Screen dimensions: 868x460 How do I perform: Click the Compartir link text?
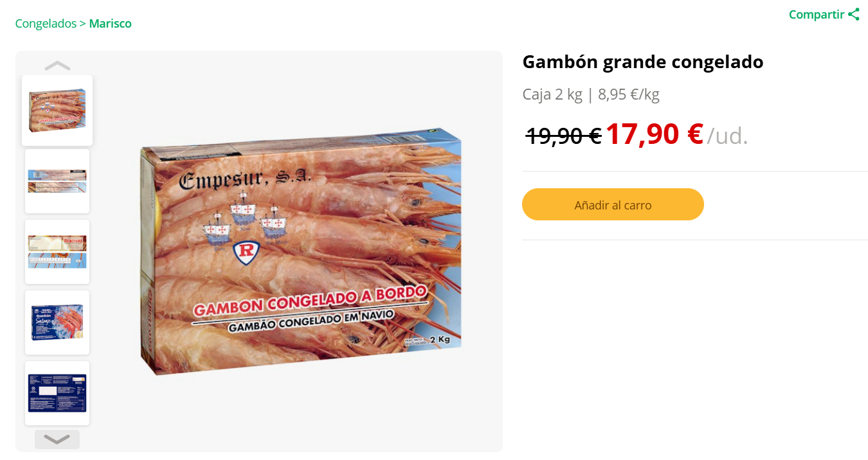tap(817, 14)
